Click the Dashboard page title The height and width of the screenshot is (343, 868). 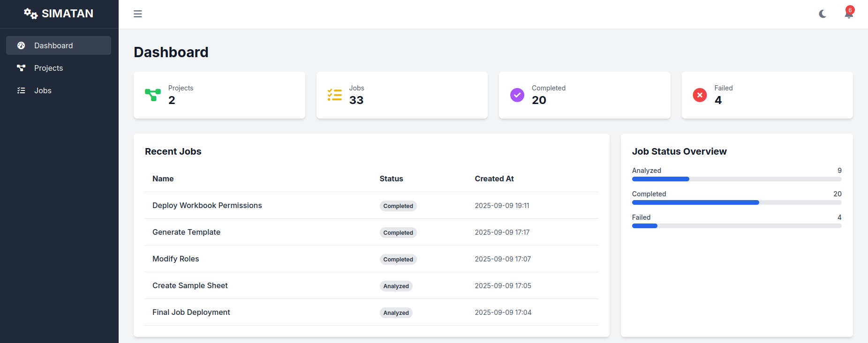click(x=171, y=52)
